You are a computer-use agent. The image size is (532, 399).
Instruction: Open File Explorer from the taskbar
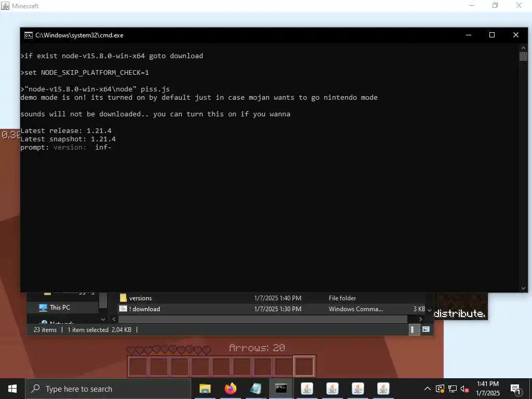coord(205,389)
